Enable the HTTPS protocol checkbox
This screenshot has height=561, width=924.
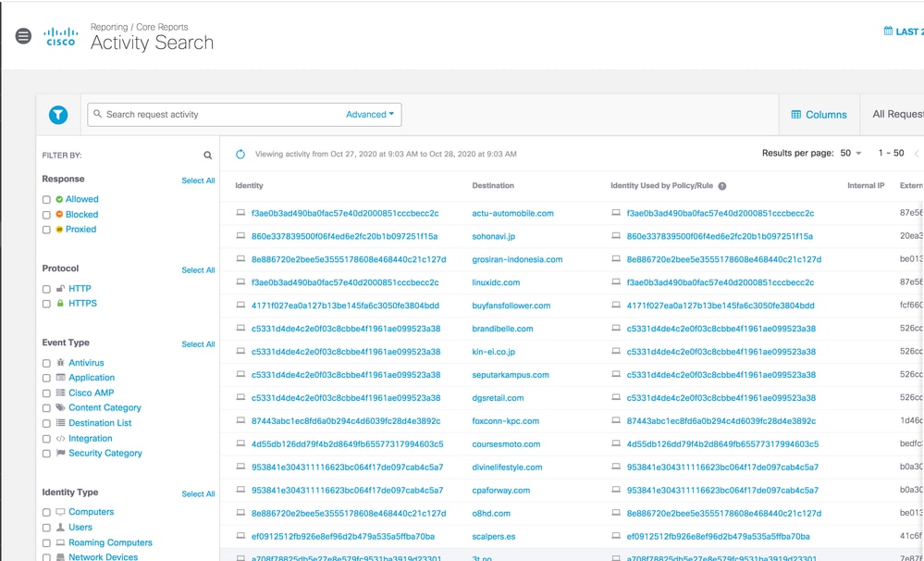coord(46,305)
